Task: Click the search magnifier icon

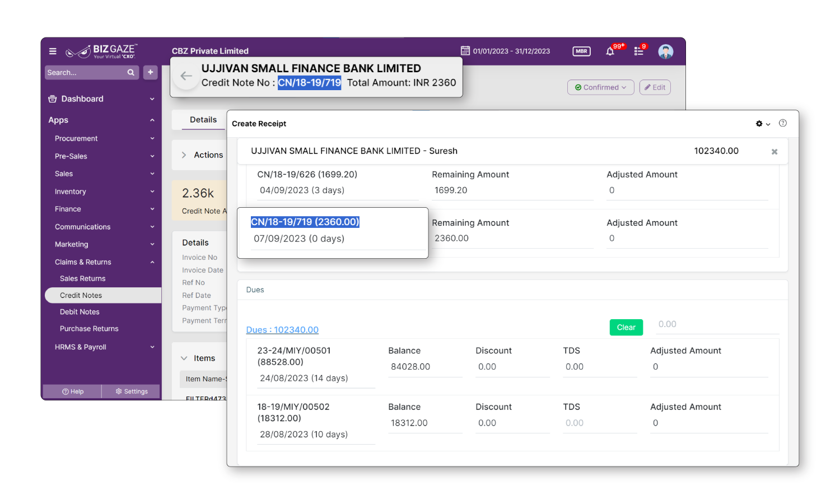Action: tap(130, 72)
